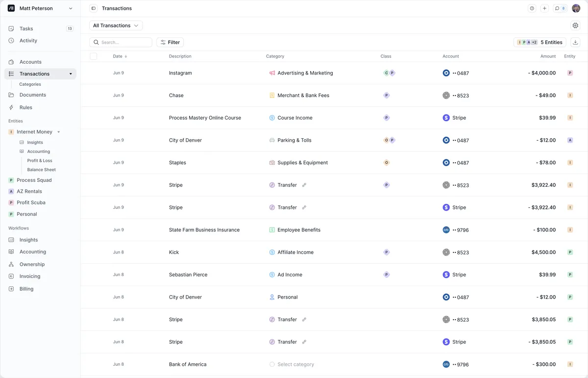Image resolution: width=588 pixels, height=378 pixels.
Task: Click the Documents folder icon
Action: click(x=11, y=95)
